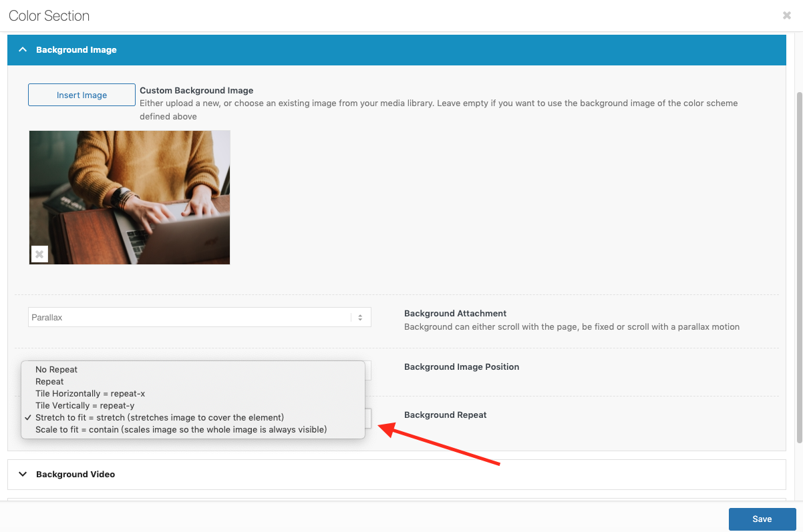Pick Scale to fit = contain option
The width and height of the screenshot is (803, 532).
point(193,429)
